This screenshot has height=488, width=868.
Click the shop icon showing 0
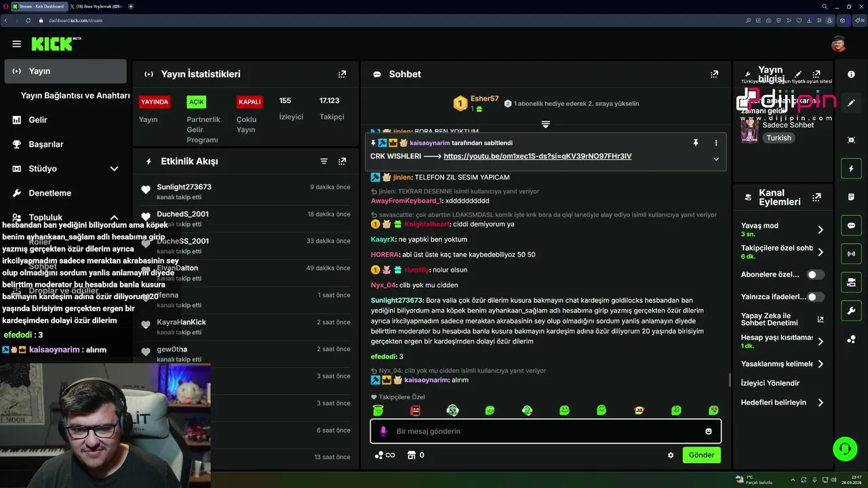point(416,455)
